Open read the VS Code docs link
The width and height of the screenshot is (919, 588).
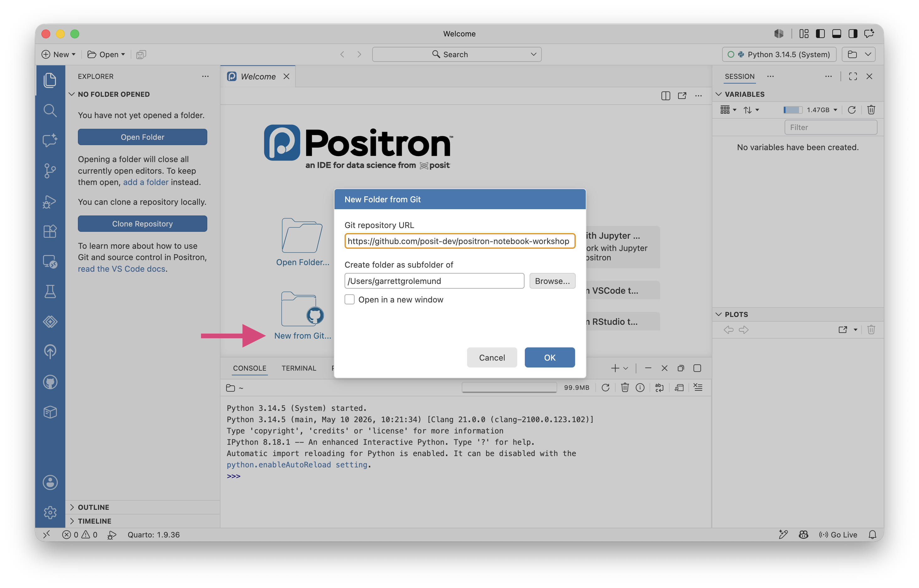[x=122, y=269]
